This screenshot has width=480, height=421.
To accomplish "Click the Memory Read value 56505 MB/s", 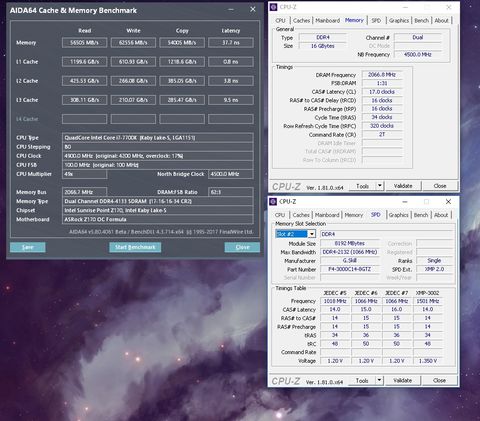I will [x=84, y=43].
